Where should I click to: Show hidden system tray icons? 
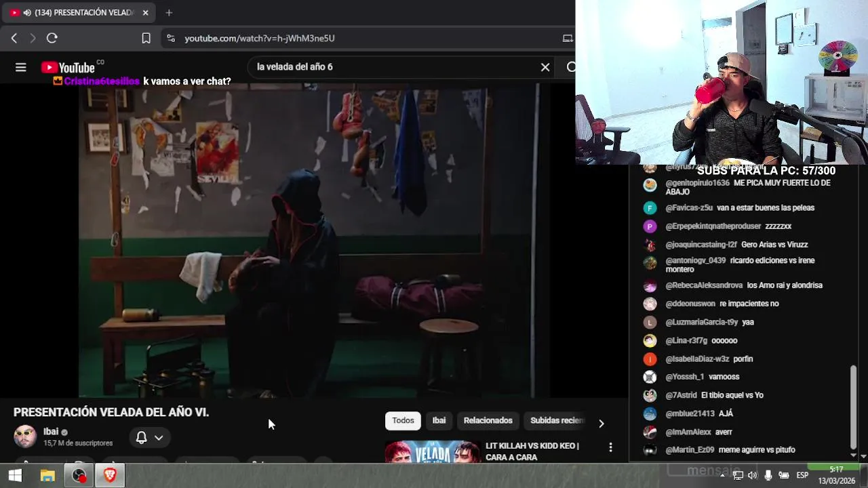tap(722, 476)
